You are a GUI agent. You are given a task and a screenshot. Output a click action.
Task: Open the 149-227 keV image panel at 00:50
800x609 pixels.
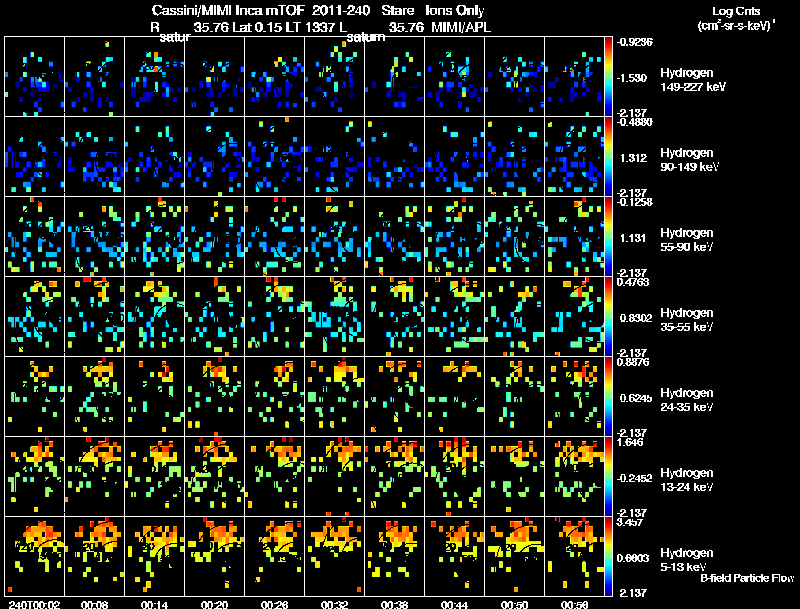tap(515, 77)
